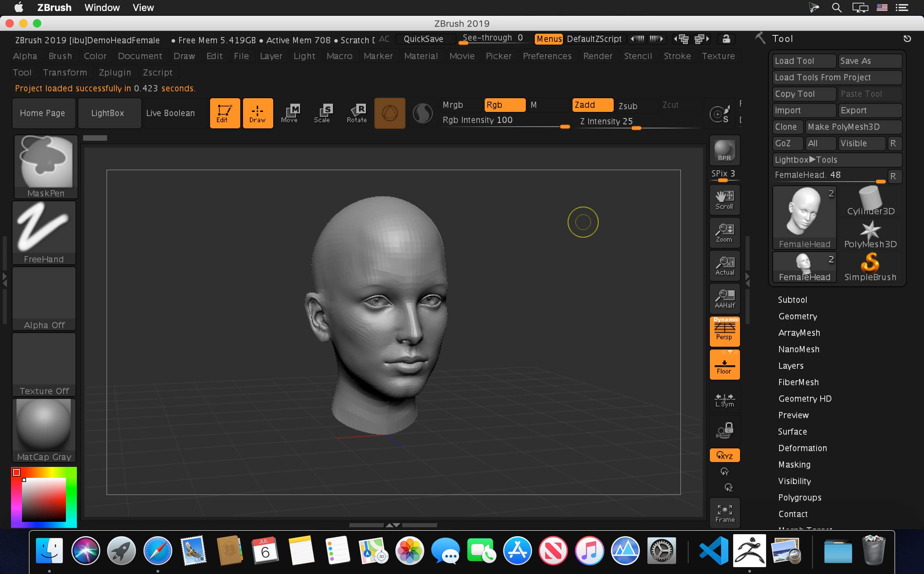Click the Frame view icon
The width and height of the screenshot is (924, 574).
click(x=724, y=513)
